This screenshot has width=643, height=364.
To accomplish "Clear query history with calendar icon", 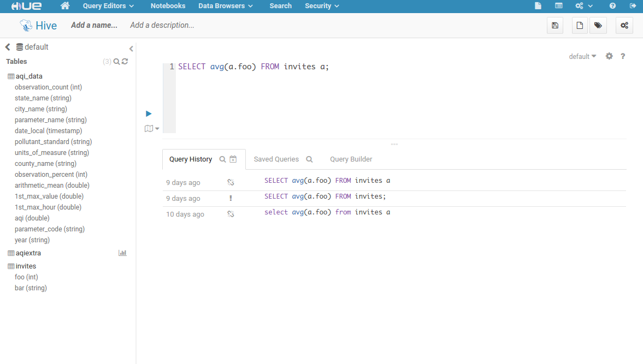I will pos(233,159).
